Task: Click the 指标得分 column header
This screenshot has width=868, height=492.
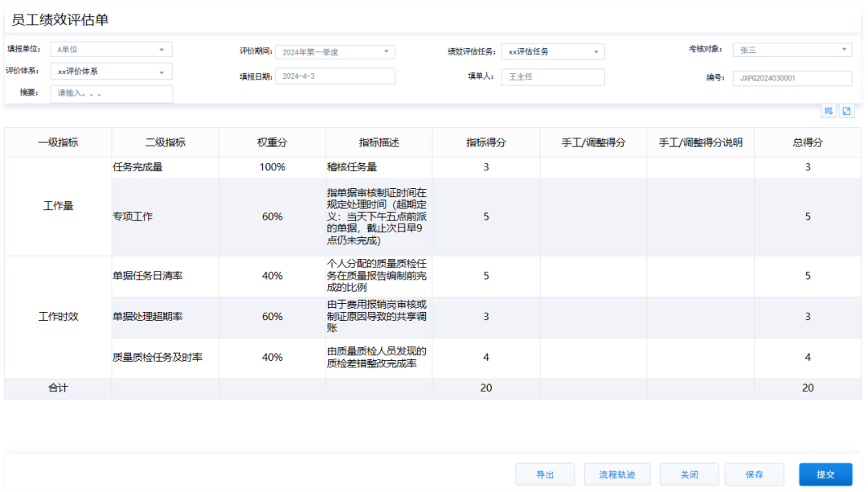Action: click(x=485, y=142)
